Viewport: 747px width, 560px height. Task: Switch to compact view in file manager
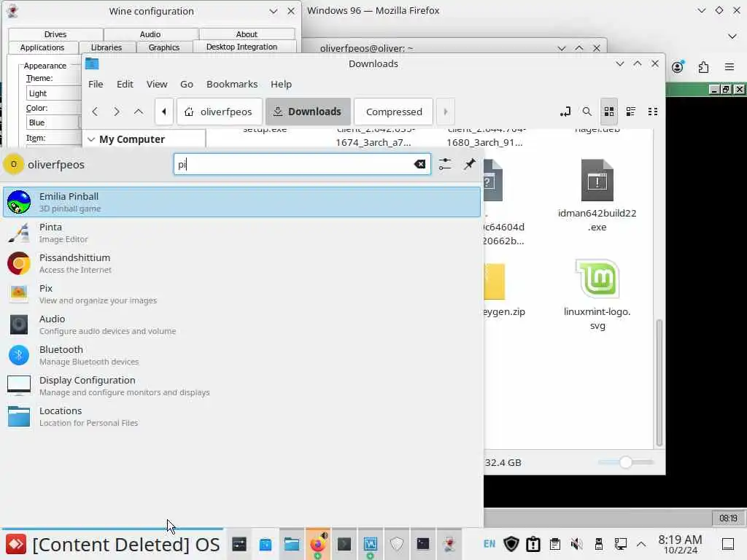click(x=653, y=112)
